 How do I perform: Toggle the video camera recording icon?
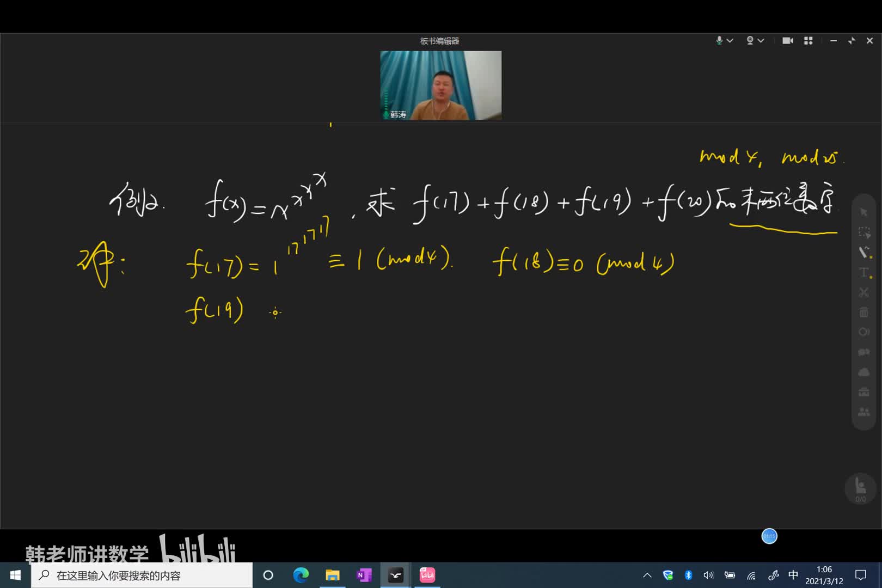[787, 41]
